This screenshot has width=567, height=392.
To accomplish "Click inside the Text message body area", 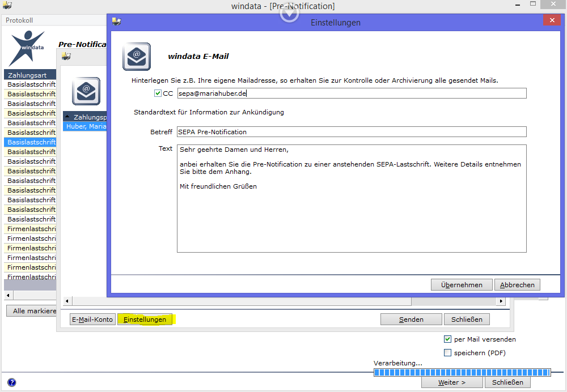I will pos(352,198).
